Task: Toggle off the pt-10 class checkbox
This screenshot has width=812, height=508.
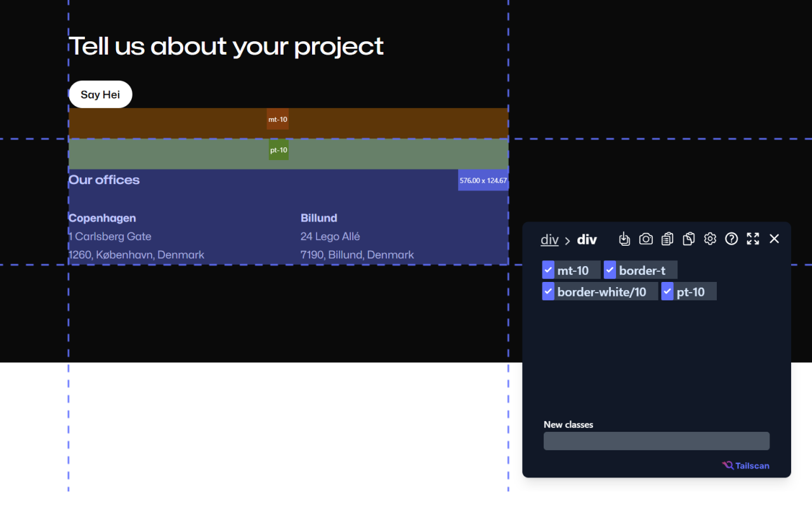Action: click(x=667, y=291)
